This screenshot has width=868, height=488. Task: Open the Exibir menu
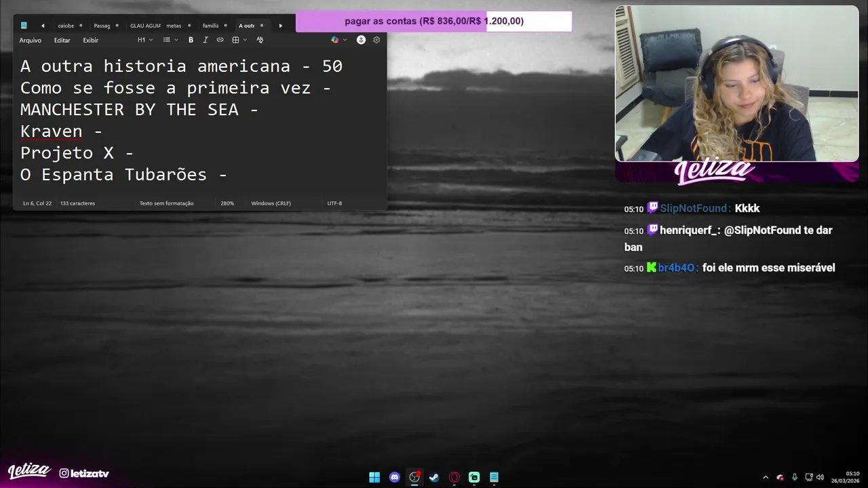click(91, 40)
